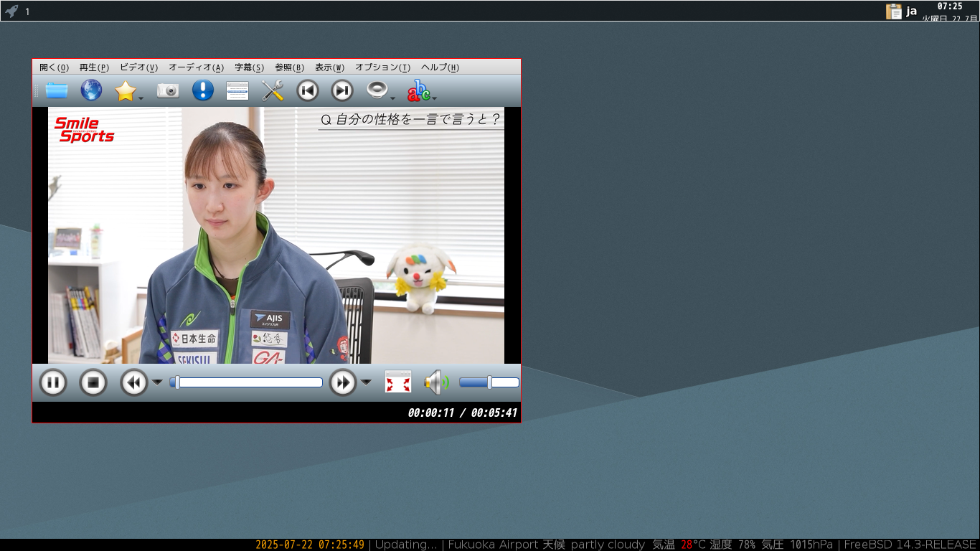Open the 字幕(S) menu

pyautogui.click(x=250, y=67)
